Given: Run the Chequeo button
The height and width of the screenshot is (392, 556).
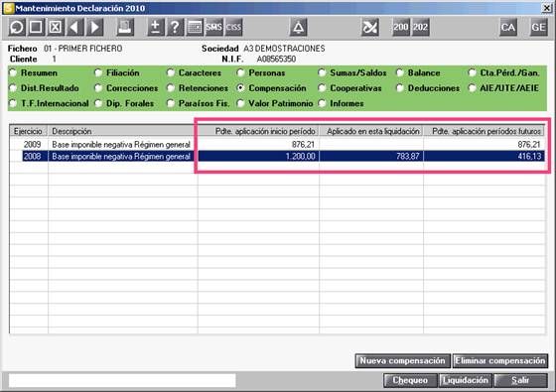Looking at the screenshot, I should tap(410, 380).
